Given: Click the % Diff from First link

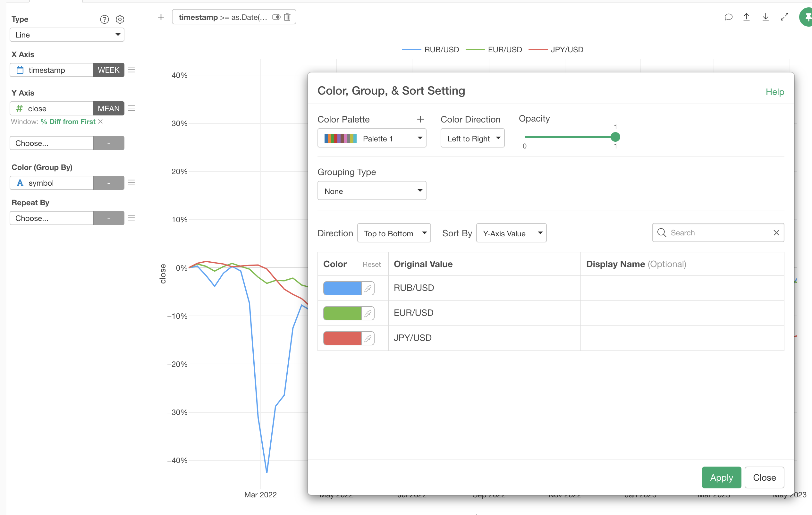Looking at the screenshot, I should pyautogui.click(x=68, y=122).
